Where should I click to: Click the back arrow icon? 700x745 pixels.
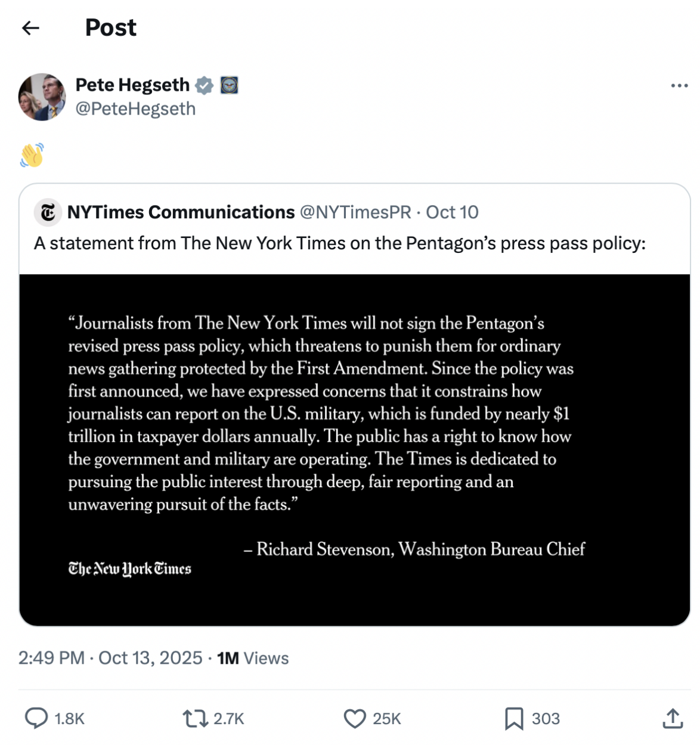[30, 28]
